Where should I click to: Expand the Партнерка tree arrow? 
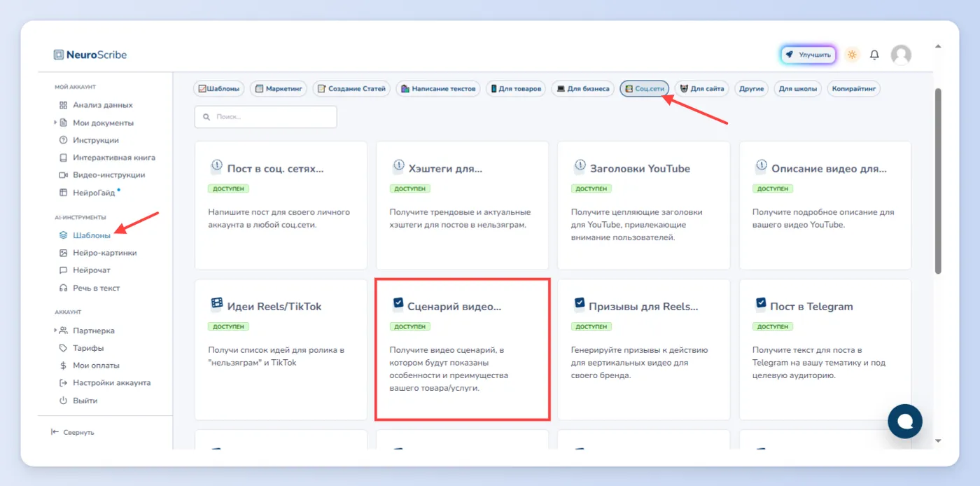click(55, 331)
